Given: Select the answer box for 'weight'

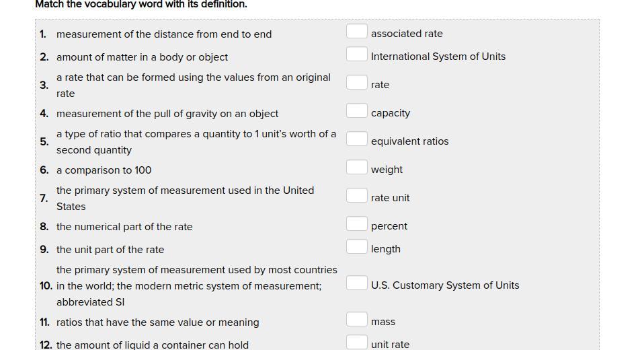Looking at the screenshot, I should click(x=356, y=168).
